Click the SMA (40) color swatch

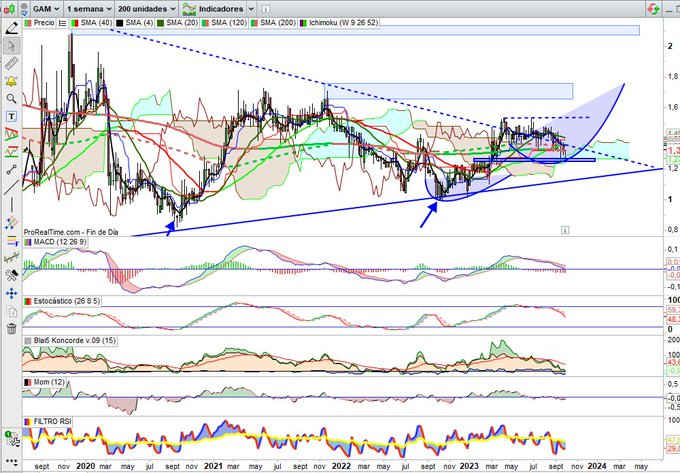point(75,23)
